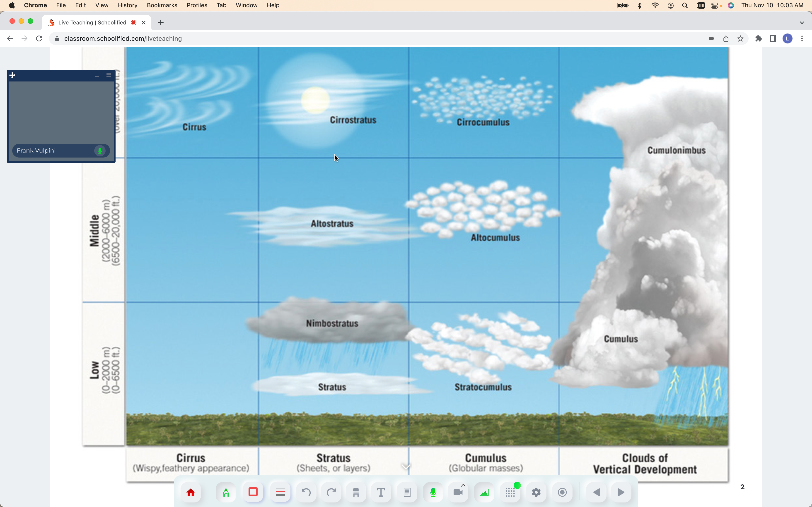Redo the last whiteboard action
The width and height of the screenshot is (812, 507).
(x=331, y=492)
